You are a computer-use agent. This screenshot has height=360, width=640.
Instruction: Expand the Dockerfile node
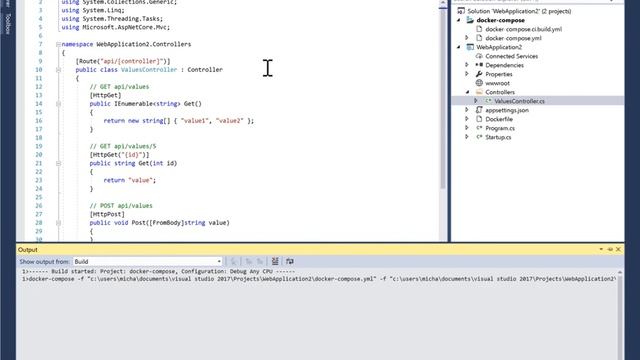click(467, 119)
